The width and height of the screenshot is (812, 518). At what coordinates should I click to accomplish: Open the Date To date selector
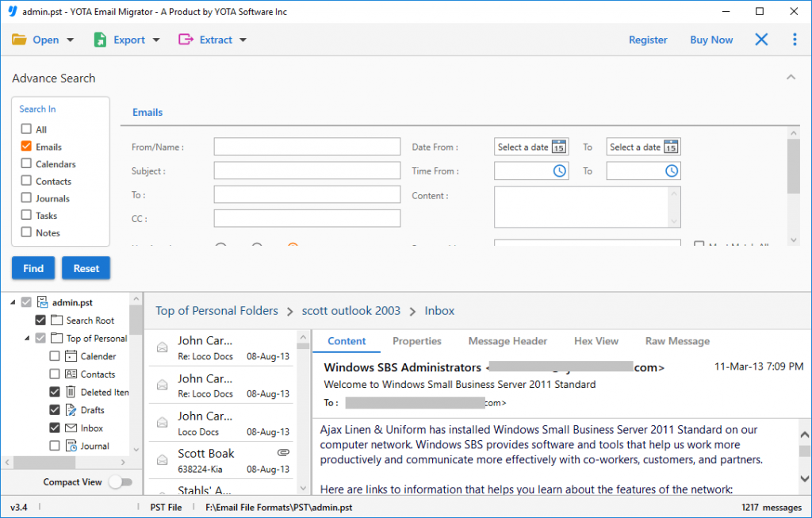coord(643,147)
